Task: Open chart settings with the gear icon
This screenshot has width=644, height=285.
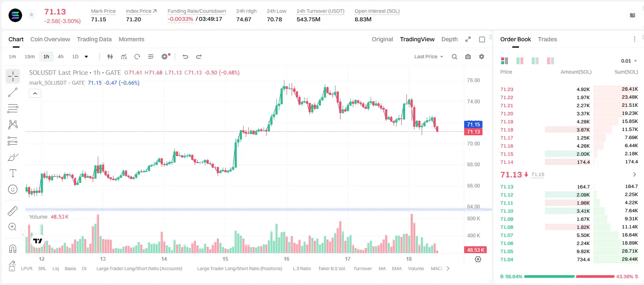Action: point(482,57)
